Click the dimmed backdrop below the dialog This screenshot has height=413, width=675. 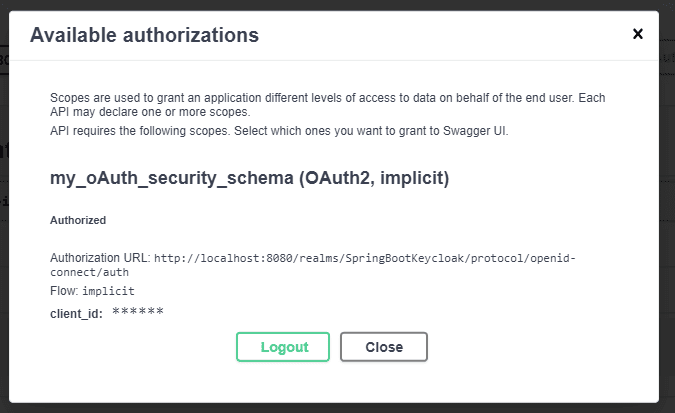click(x=338, y=408)
